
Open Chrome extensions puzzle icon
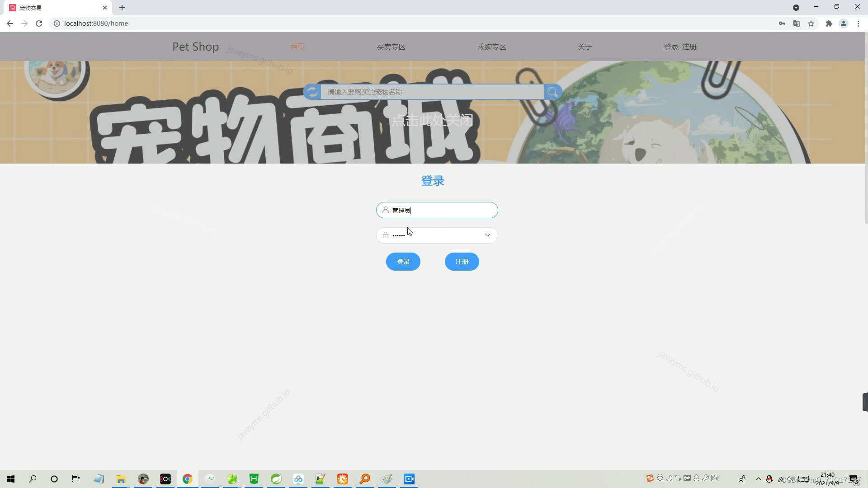pos(829,23)
